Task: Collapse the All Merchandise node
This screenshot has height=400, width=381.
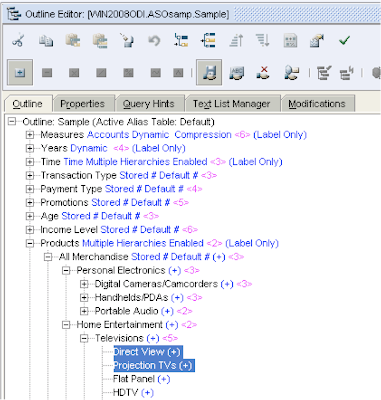Action: pyautogui.click(x=48, y=257)
